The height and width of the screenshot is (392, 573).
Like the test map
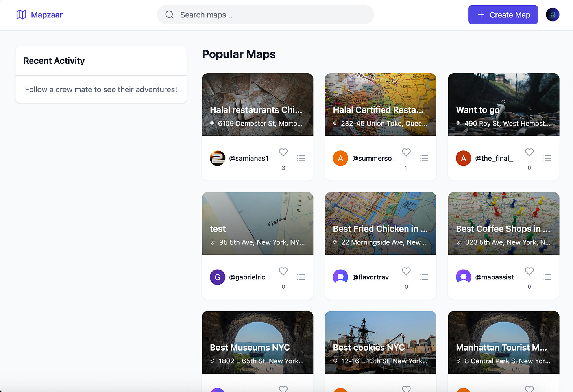coord(283,271)
